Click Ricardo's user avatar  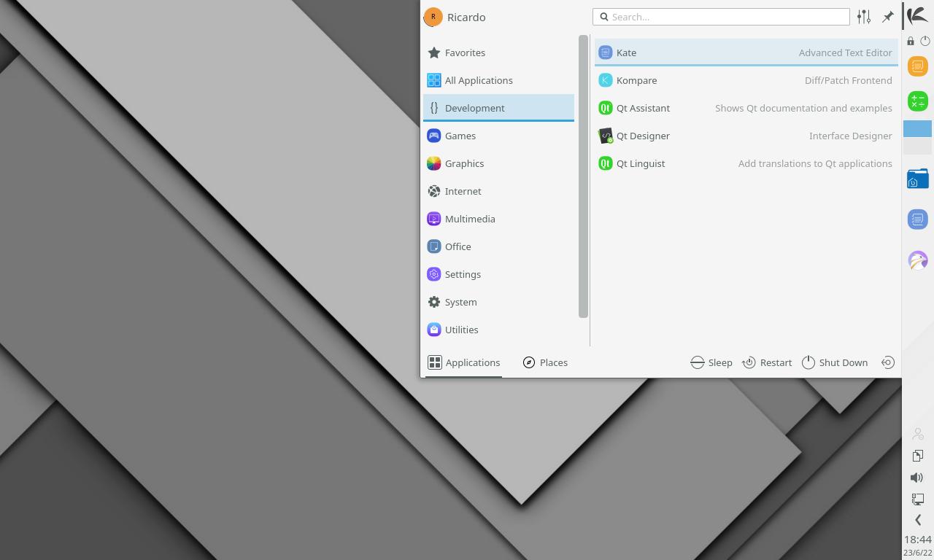click(x=433, y=17)
